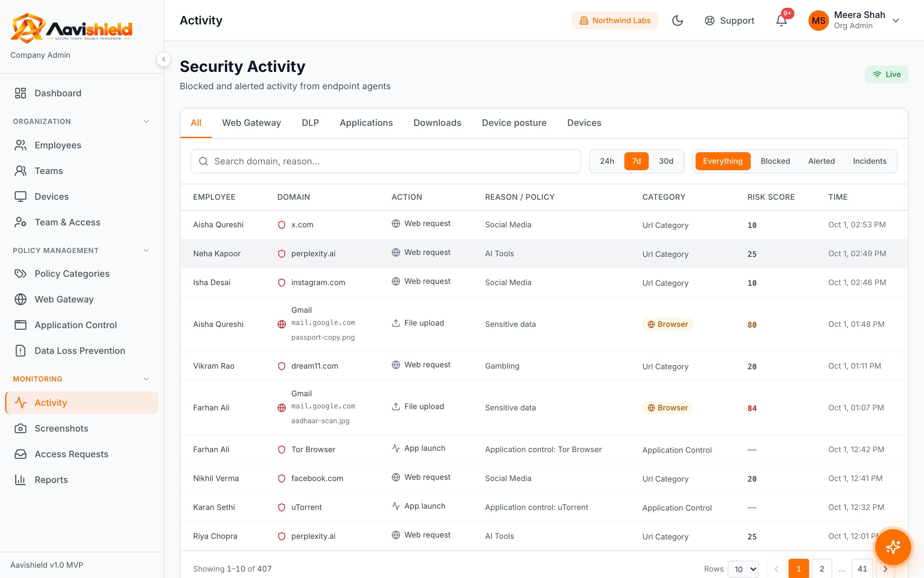The width and height of the screenshot is (924, 578).
Task: Select the 24h time range
Action: 607,161
